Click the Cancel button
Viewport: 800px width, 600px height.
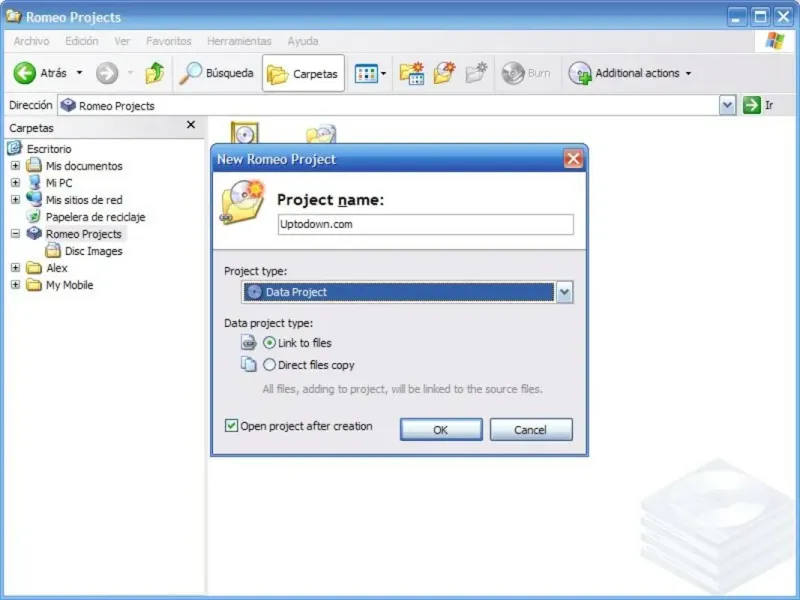point(531,430)
